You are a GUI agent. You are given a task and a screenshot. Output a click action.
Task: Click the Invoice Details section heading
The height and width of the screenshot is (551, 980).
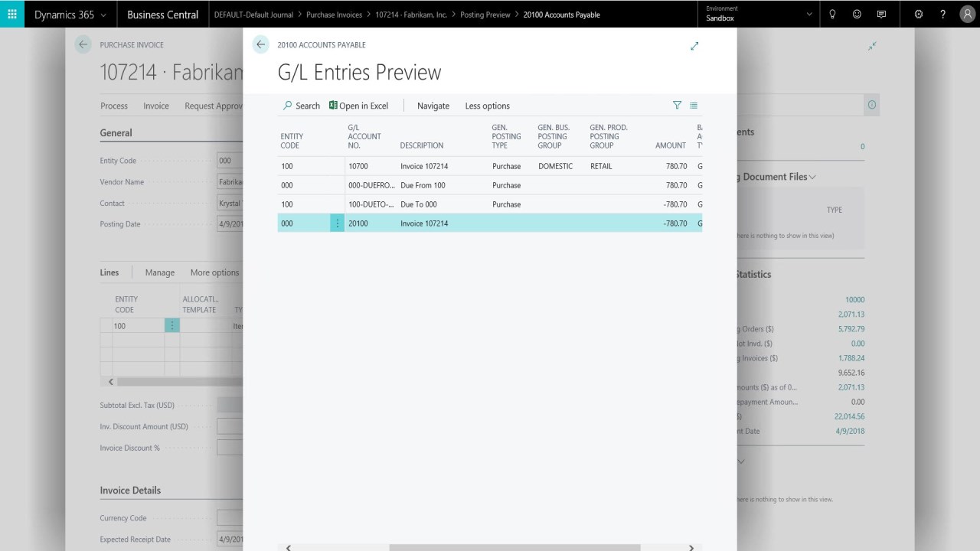pos(130,491)
